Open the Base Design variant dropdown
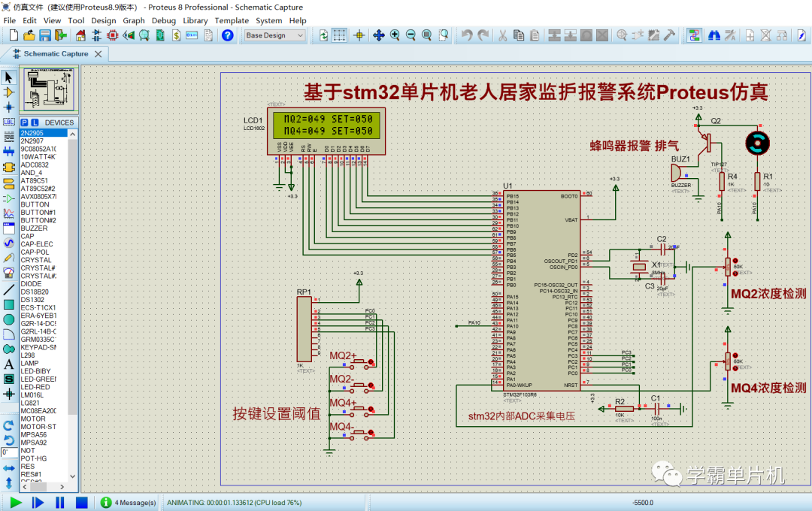The height and width of the screenshot is (511, 812). (x=275, y=35)
